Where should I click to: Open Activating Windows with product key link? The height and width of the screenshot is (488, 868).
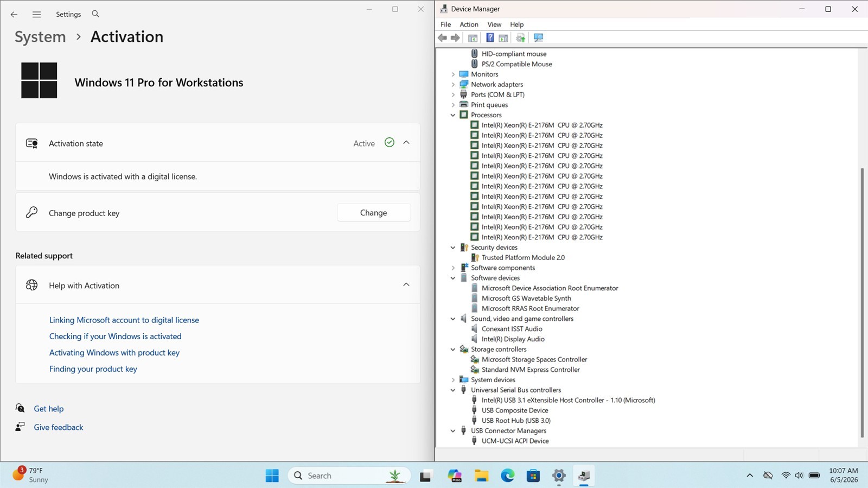pyautogui.click(x=114, y=353)
